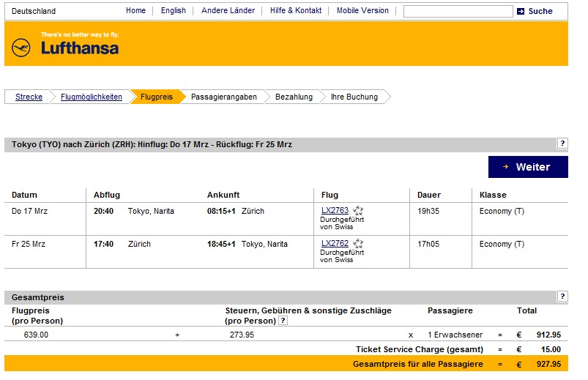Click the search input field
This screenshot has width=588, height=380.
click(458, 12)
